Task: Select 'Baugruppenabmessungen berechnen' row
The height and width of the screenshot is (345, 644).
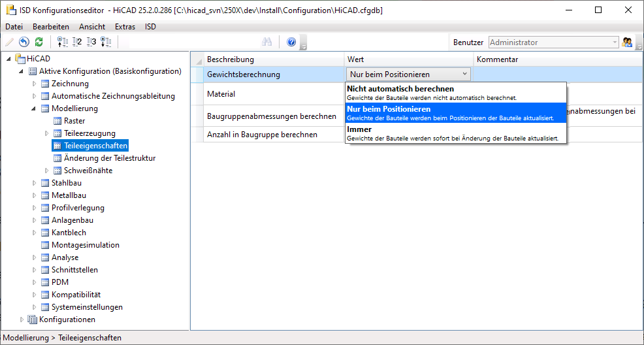Action: (274, 116)
